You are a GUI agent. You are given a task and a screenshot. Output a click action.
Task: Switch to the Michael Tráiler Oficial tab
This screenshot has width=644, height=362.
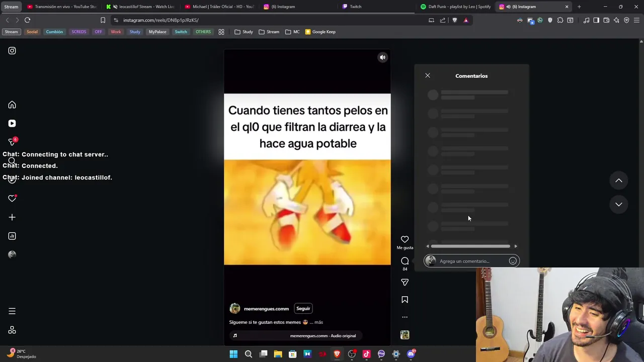pyautogui.click(x=220, y=7)
